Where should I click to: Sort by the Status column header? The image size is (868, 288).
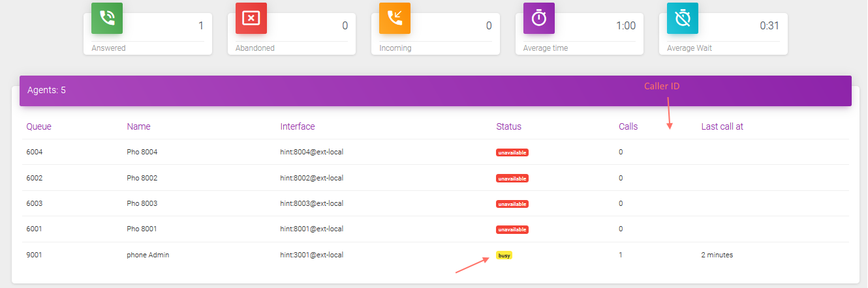(x=509, y=126)
